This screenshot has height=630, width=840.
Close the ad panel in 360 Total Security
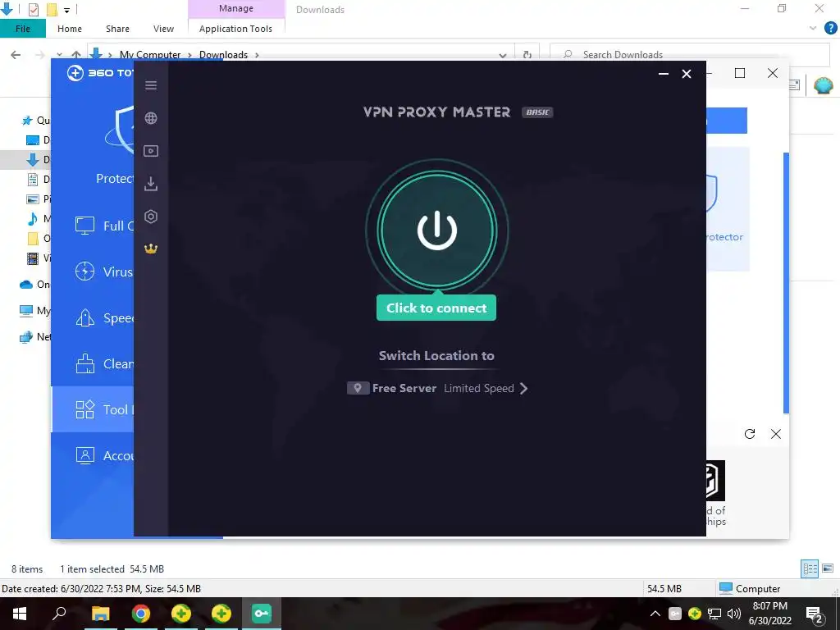click(x=776, y=434)
